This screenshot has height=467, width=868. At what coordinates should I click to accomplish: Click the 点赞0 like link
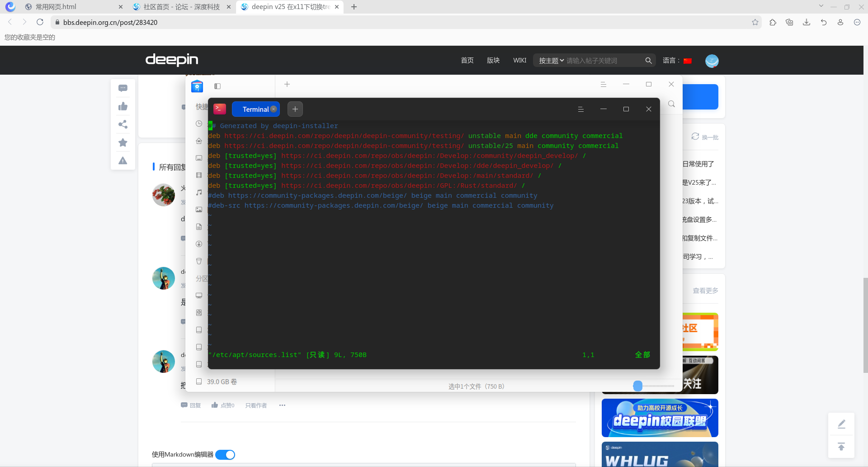click(223, 405)
